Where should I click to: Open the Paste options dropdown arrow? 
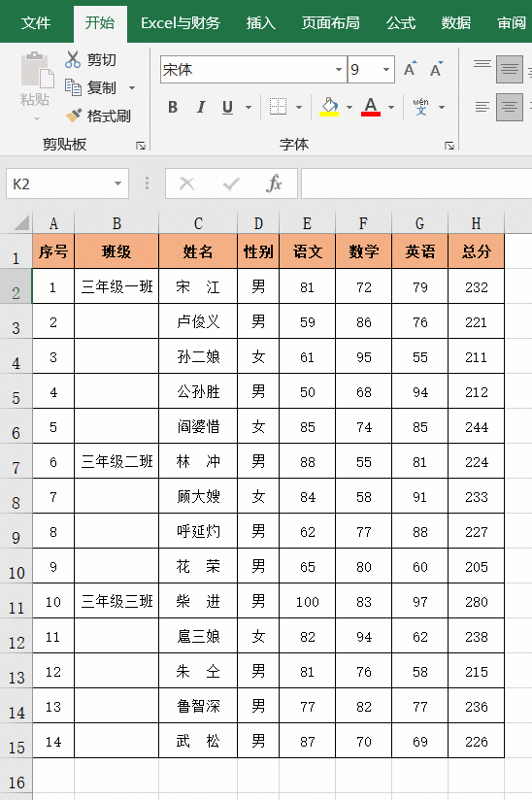[37, 118]
